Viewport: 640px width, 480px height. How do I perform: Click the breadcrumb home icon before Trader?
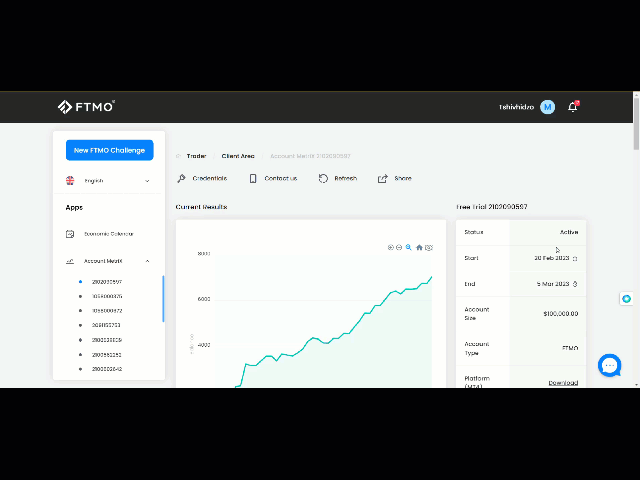click(x=178, y=156)
